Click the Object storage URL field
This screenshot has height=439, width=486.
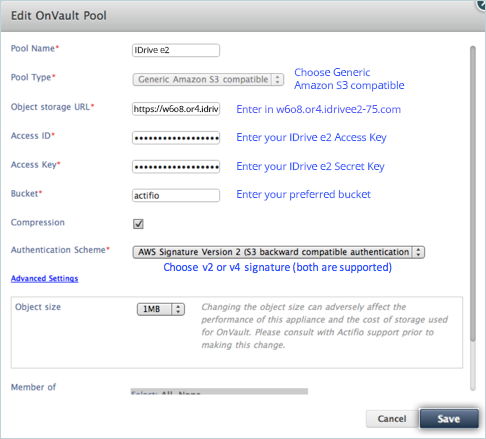pos(176,109)
